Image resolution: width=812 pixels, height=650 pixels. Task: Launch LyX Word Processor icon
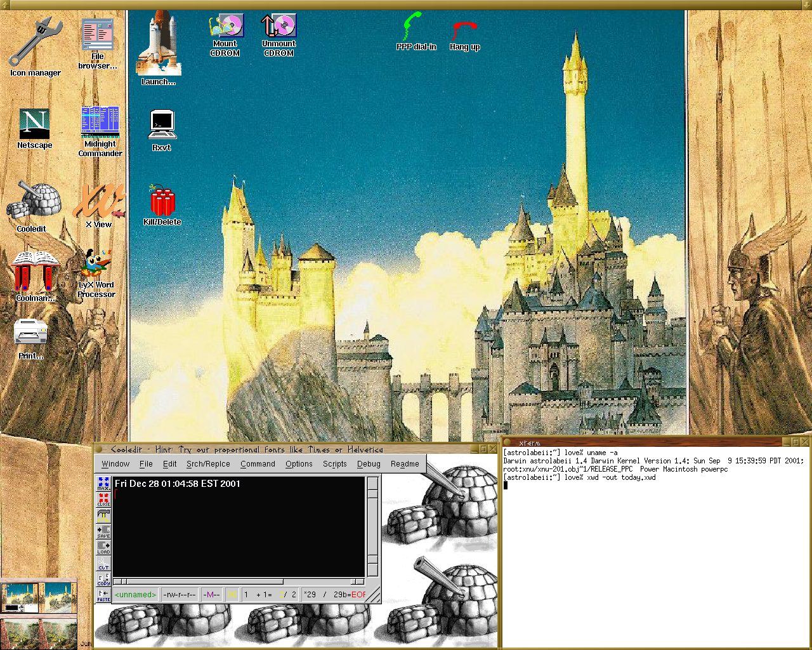pyautogui.click(x=96, y=264)
